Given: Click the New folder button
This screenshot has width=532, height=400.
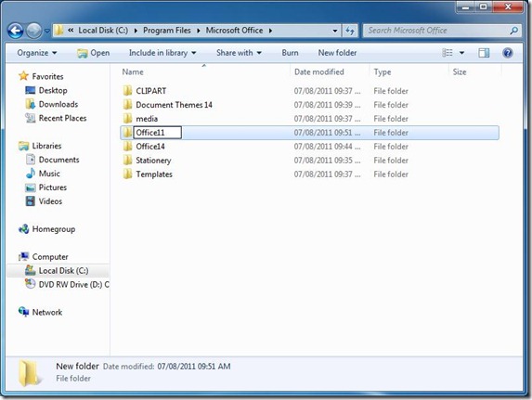Looking at the screenshot, I should click(x=337, y=53).
